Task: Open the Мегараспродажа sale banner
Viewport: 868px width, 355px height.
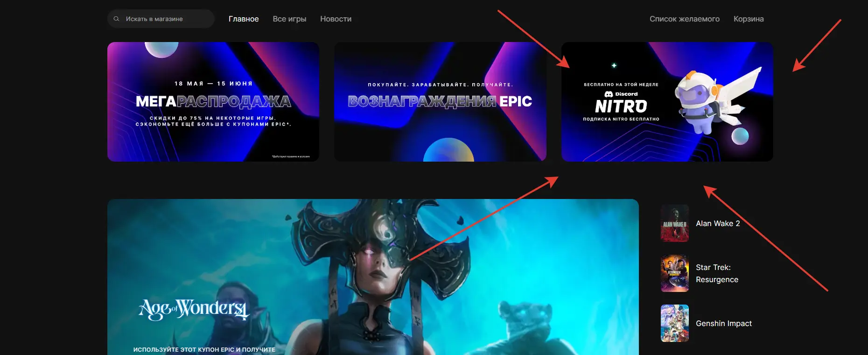Action: pyautogui.click(x=213, y=102)
